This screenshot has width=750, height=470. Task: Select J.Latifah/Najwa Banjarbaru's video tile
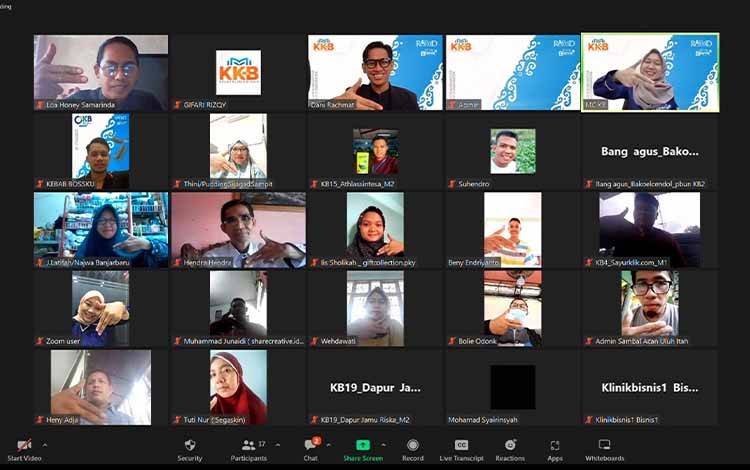tap(101, 230)
